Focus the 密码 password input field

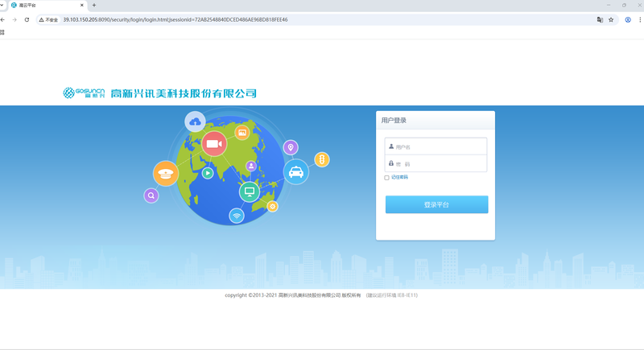coord(439,163)
